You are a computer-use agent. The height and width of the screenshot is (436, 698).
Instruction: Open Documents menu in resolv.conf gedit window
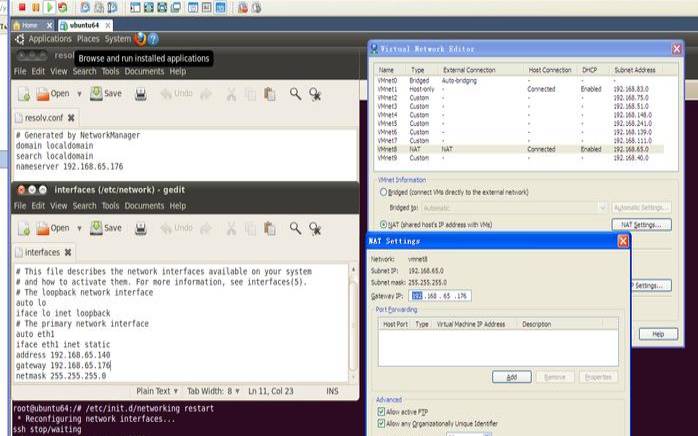point(144,71)
